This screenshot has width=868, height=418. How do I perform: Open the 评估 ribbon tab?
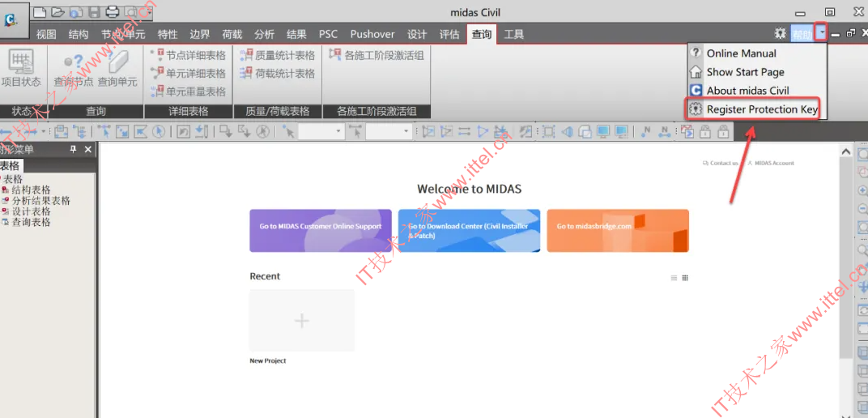(449, 34)
